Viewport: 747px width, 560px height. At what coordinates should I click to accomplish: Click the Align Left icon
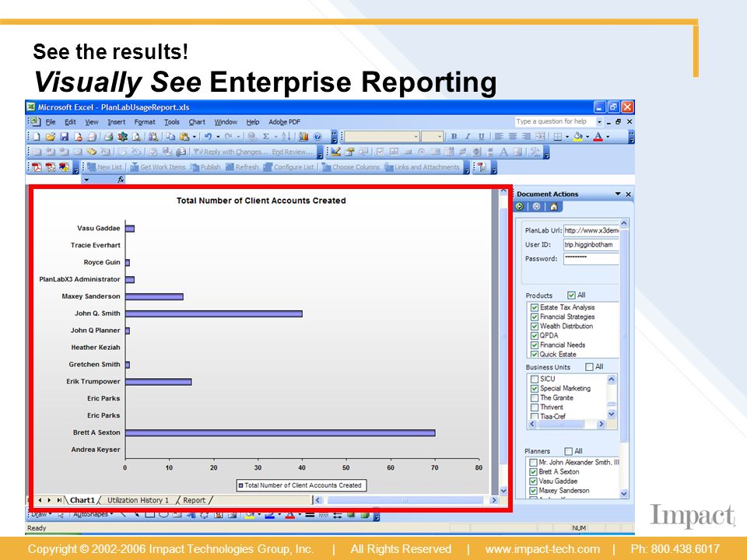499,137
